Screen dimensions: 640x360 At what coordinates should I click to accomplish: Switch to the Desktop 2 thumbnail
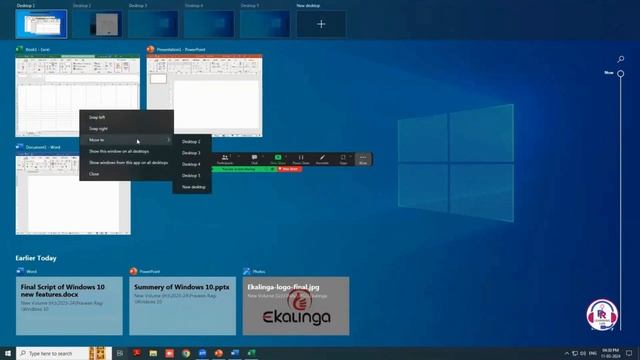point(97,24)
